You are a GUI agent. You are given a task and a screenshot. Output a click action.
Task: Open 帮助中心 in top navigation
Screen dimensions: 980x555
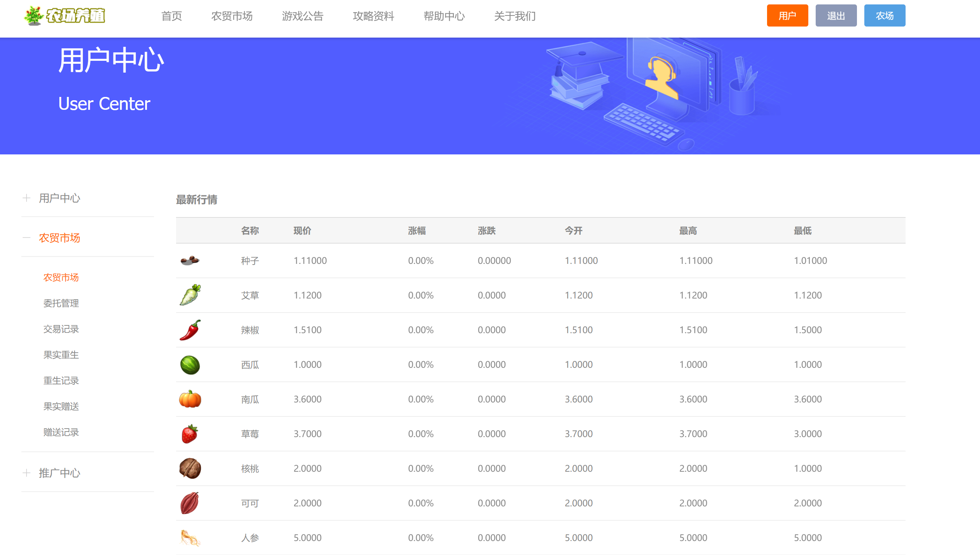click(x=444, y=16)
